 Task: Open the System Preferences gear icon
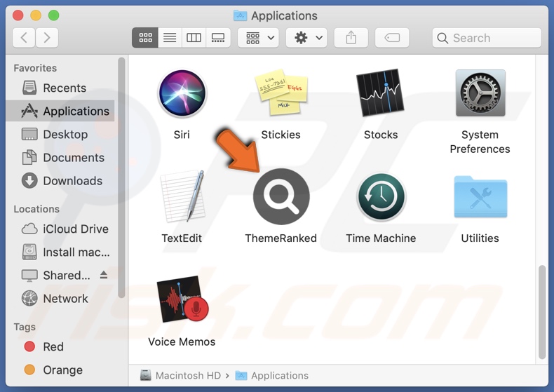(x=480, y=93)
